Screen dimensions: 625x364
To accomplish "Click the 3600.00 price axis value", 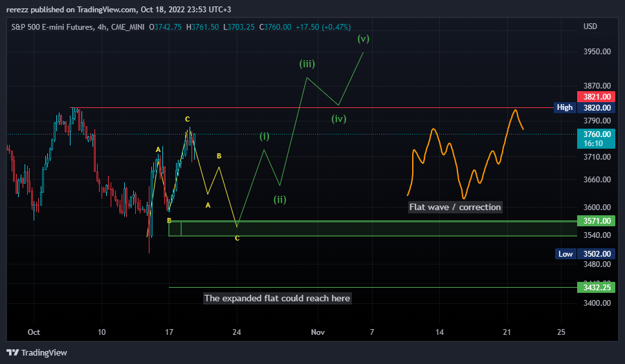I will click(597, 207).
